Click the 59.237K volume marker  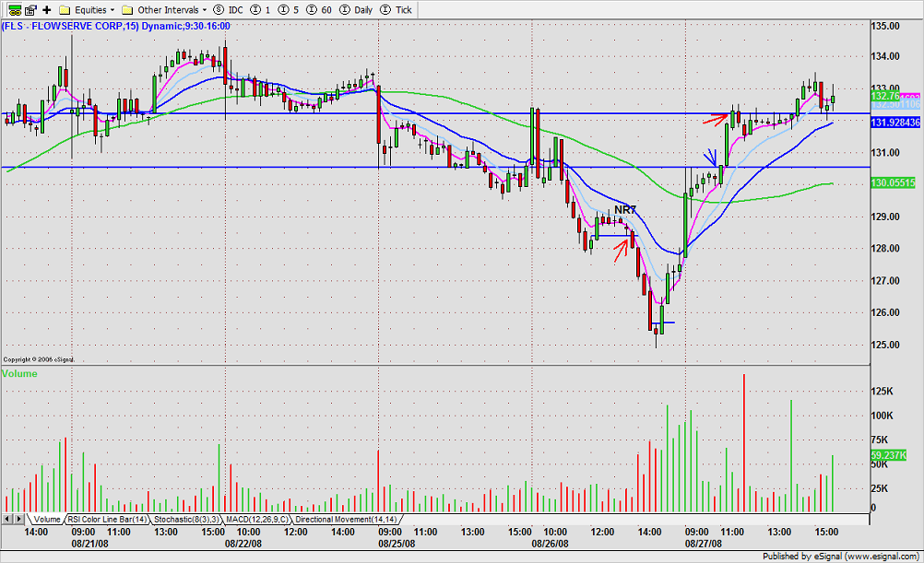click(x=888, y=455)
